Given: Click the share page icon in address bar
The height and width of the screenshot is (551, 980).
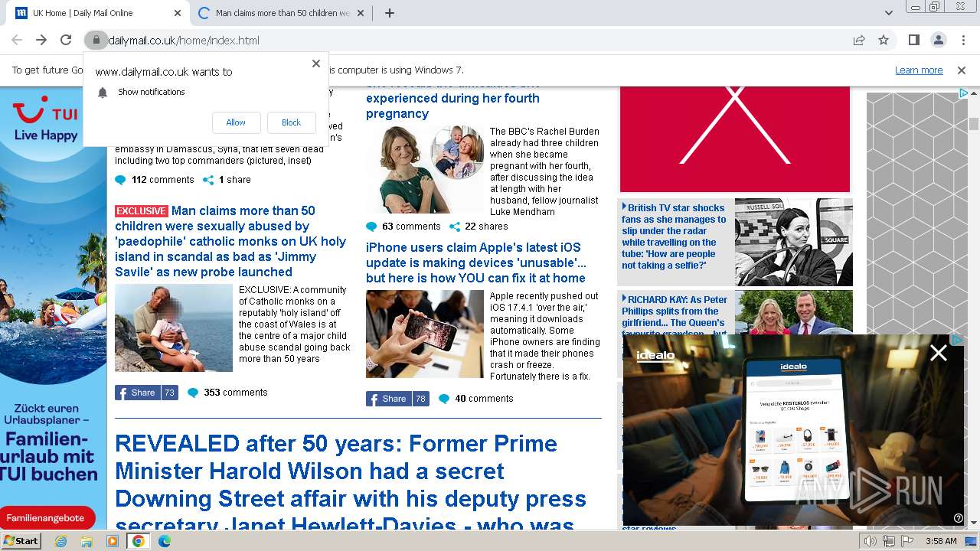Looking at the screenshot, I should (859, 40).
